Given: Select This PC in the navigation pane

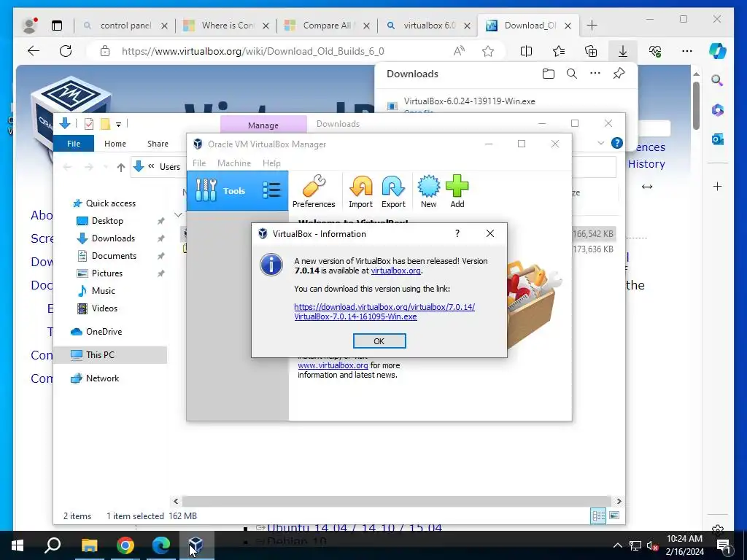Looking at the screenshot, I should [100, 355].
